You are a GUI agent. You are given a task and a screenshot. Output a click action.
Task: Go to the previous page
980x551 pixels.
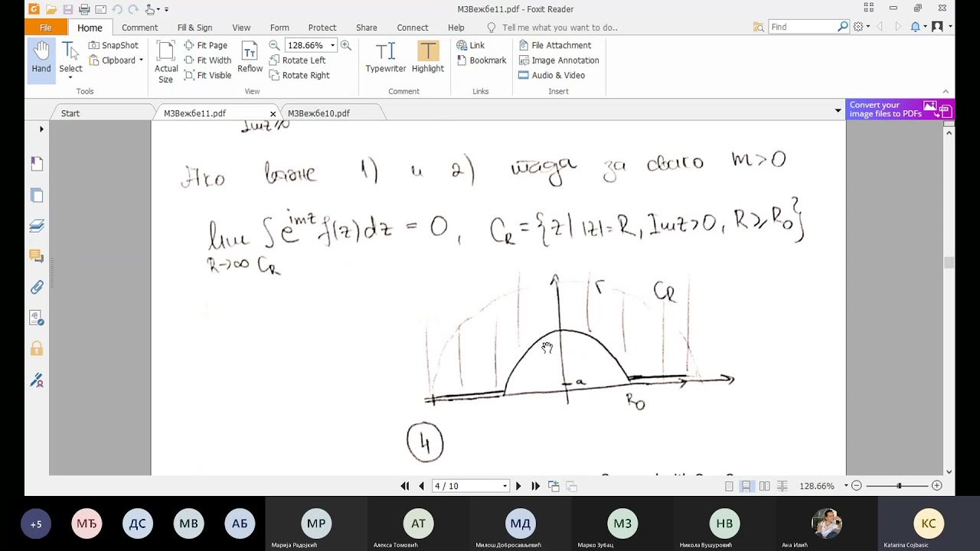pyautogui.click(x=421, y=486)
